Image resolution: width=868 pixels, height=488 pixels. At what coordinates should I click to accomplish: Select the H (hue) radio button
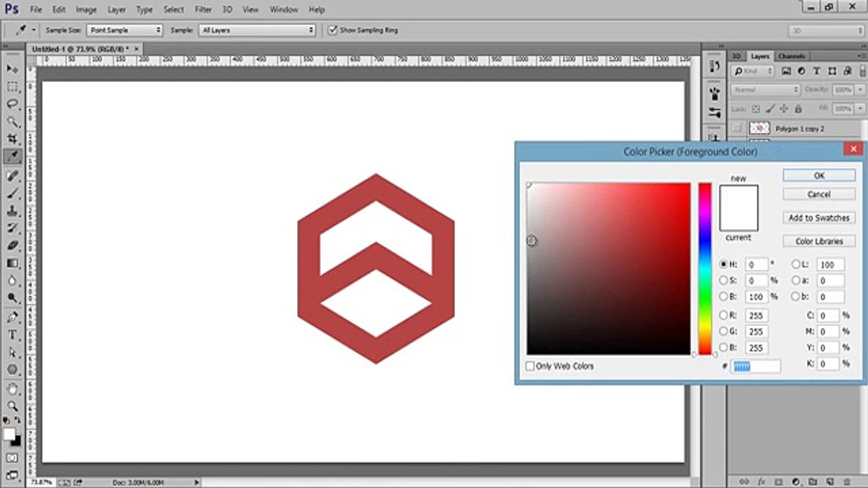[x=724, y=264]
